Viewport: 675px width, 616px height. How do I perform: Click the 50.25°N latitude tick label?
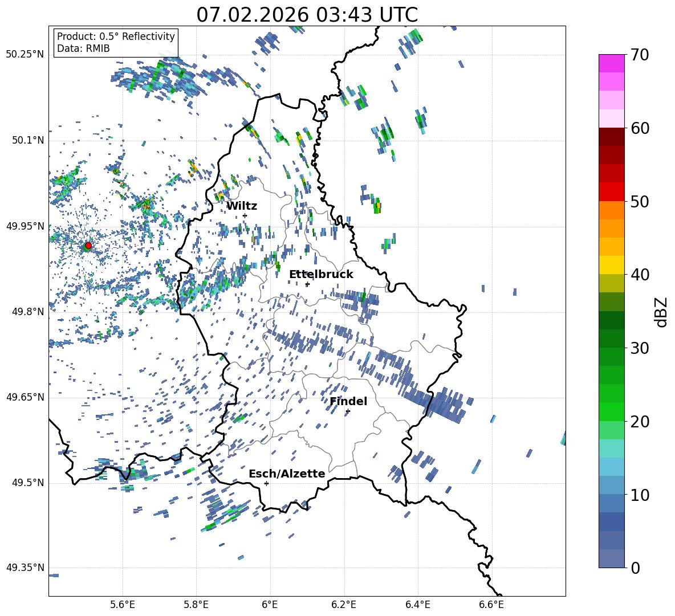(25, 55)
